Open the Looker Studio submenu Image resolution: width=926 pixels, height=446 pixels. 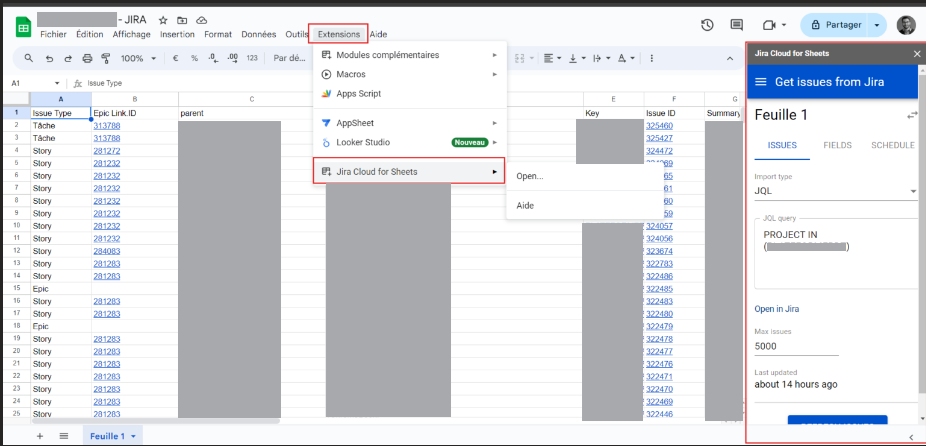coord(410,142)
